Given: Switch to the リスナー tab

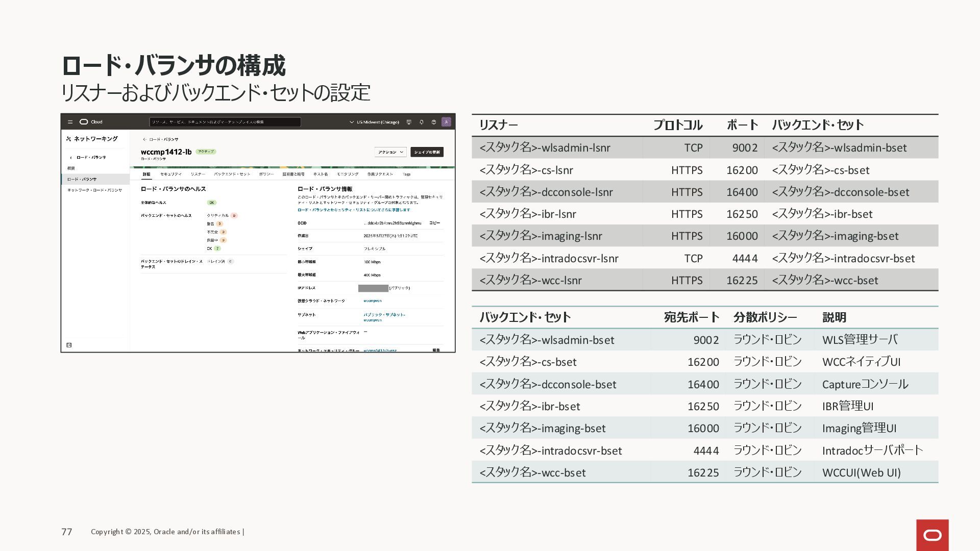Looking at the screenshot, I should (198, 174).
